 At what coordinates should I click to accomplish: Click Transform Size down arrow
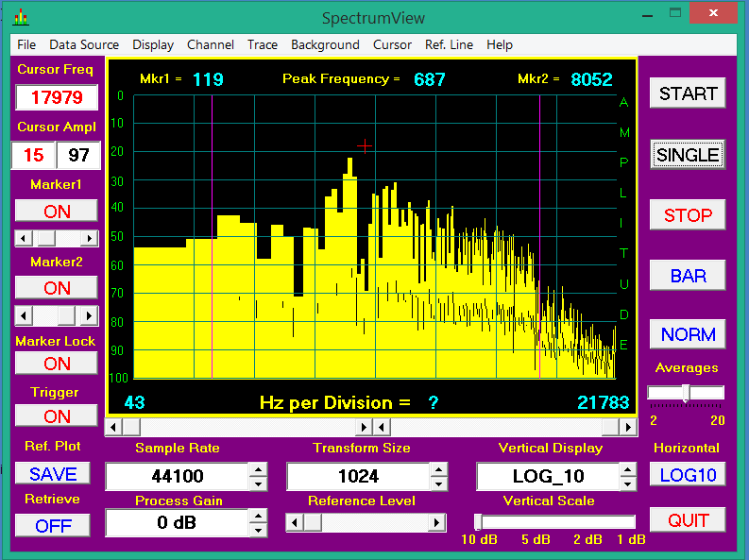click(x=438, y=484)
